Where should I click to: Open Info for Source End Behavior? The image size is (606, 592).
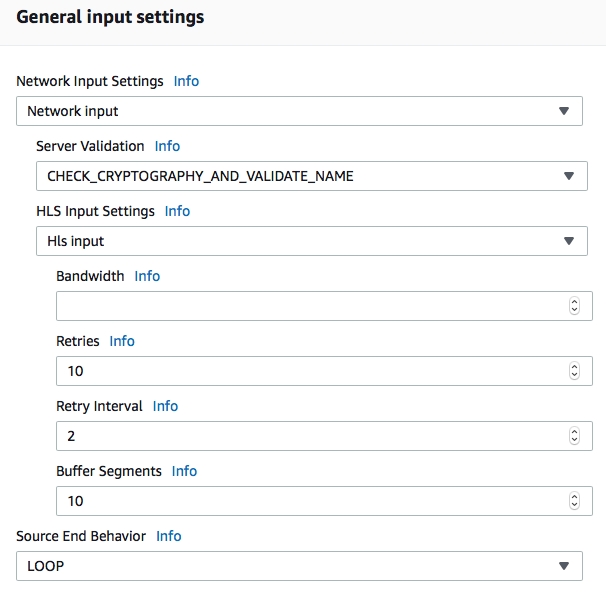pos(169,536)
